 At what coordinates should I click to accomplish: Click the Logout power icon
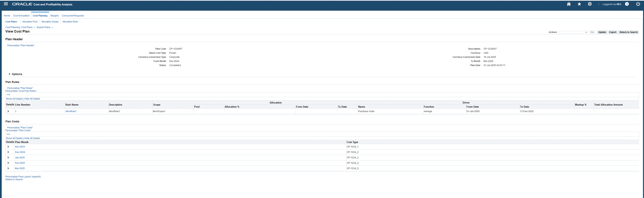point(638,4)
